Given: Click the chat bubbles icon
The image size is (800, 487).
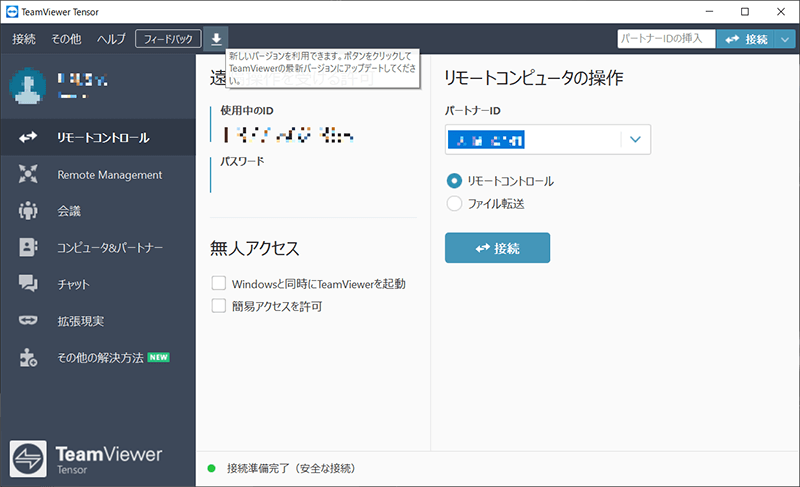Looking at the screenshot, I should pos(28,284).
